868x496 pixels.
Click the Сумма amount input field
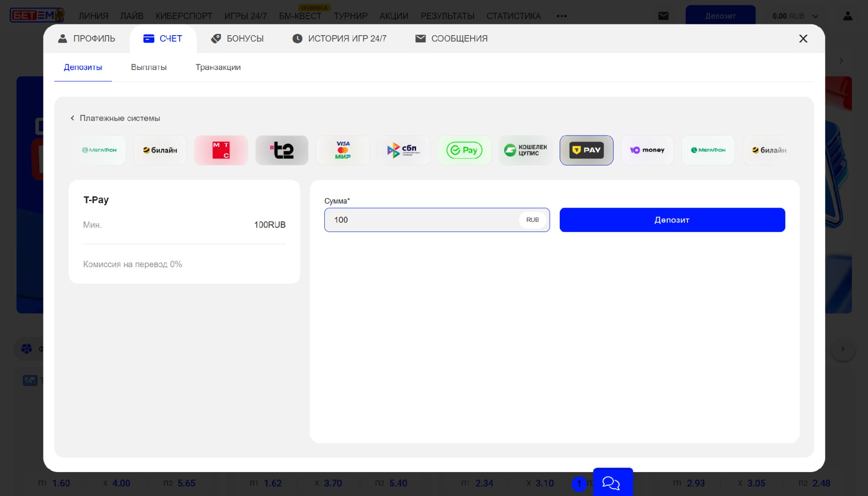click(x=437, y=220)
